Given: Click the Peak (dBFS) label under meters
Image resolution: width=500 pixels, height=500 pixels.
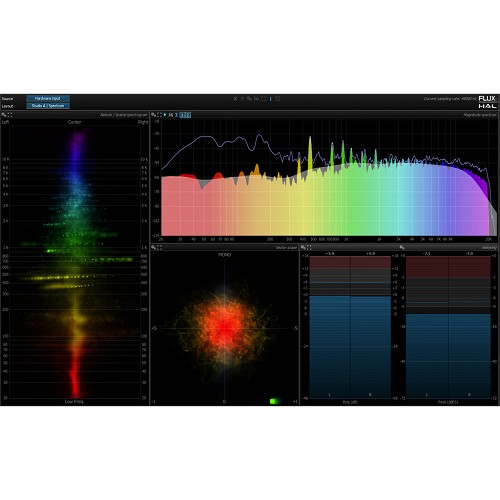Looking at the screenshot, I should [x=448, y=402].
